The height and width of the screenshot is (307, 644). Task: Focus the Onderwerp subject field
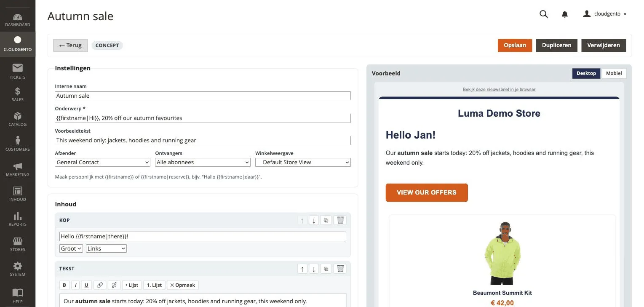tap(203, 118)
